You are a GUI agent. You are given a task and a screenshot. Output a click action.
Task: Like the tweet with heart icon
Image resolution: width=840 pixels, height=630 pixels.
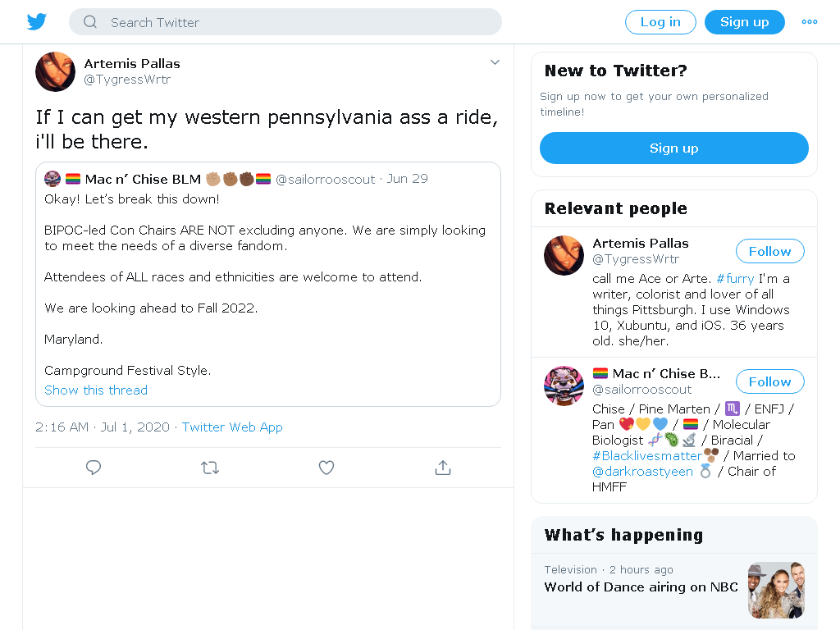(326, 468)
